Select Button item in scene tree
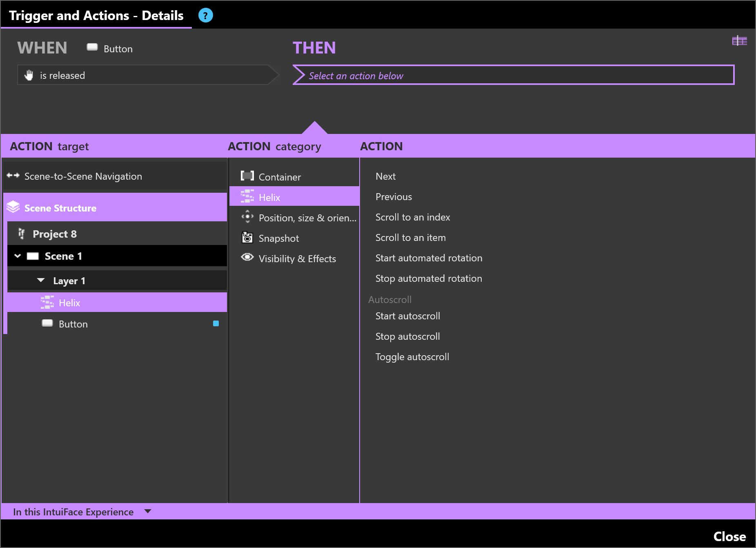The height and width of the screenshot is (548, 756). 73,324
